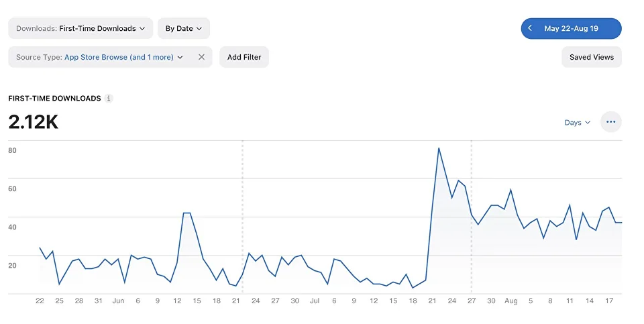Click the dotted marker line near July 27
The image size is (644, 324).
(472, 217)
